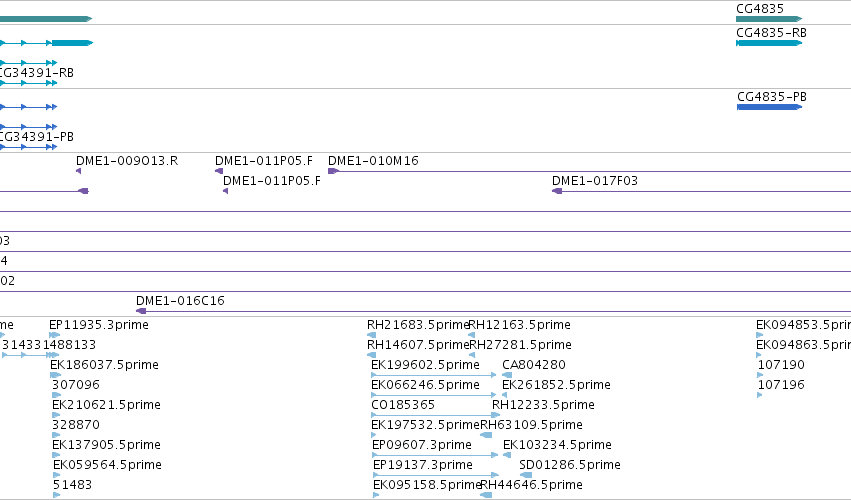Screen dimensions: 851x500
Task: Click the CG4835-RB label
Action: tap(771, 33)
